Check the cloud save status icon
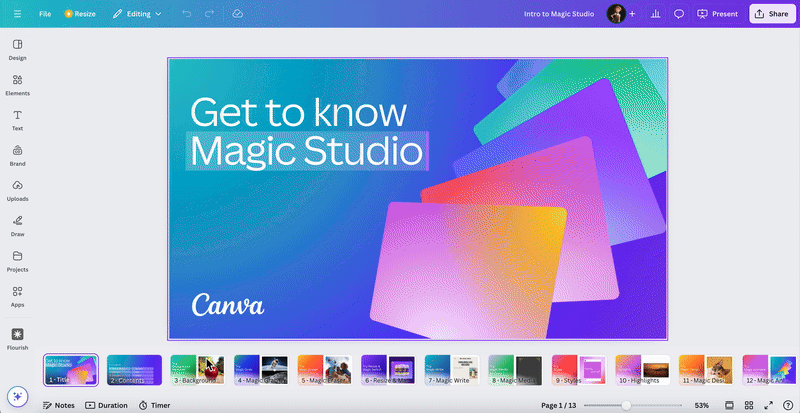800x413 pixels. point(237,14)
